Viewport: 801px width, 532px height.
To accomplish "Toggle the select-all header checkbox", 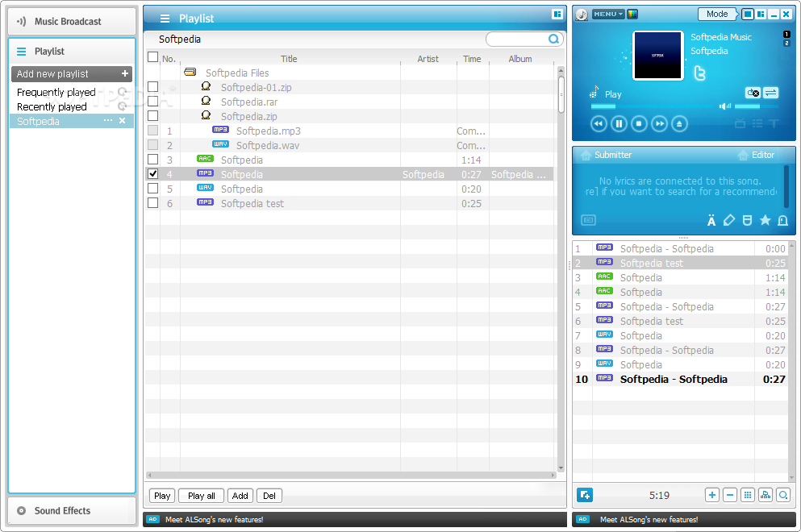I will [x=152, y=56].
